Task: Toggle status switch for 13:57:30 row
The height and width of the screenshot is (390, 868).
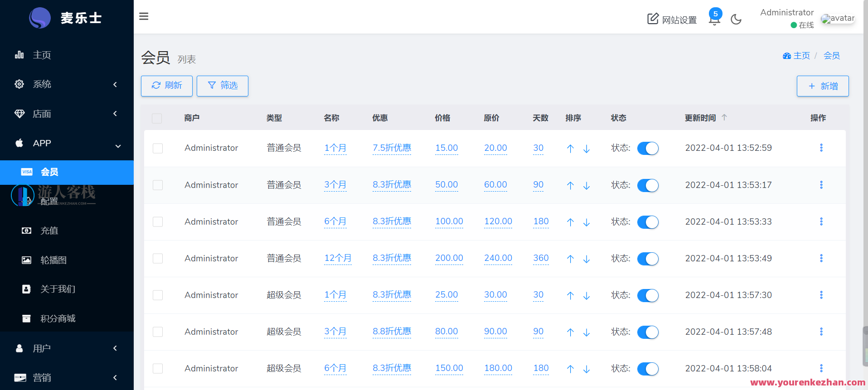Action: (648, 295)
